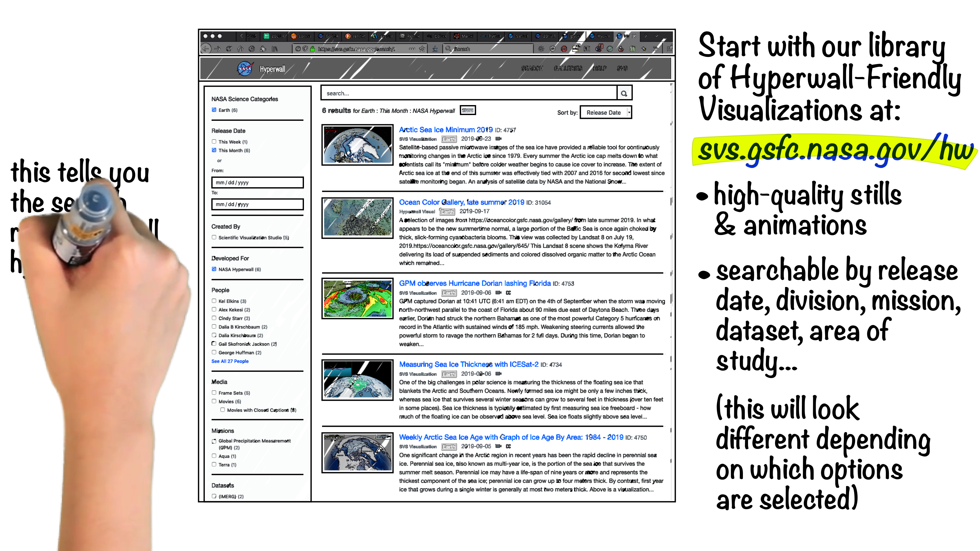Switch to the 'render' browser tab
Viewport: 980px width, 551px height.
(355, 36)
